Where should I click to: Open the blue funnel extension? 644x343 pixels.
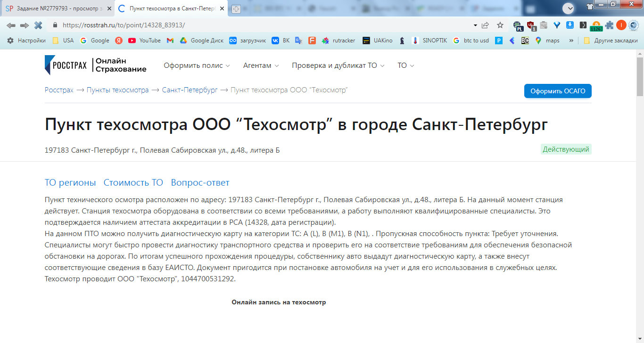[x=557, y=25]
